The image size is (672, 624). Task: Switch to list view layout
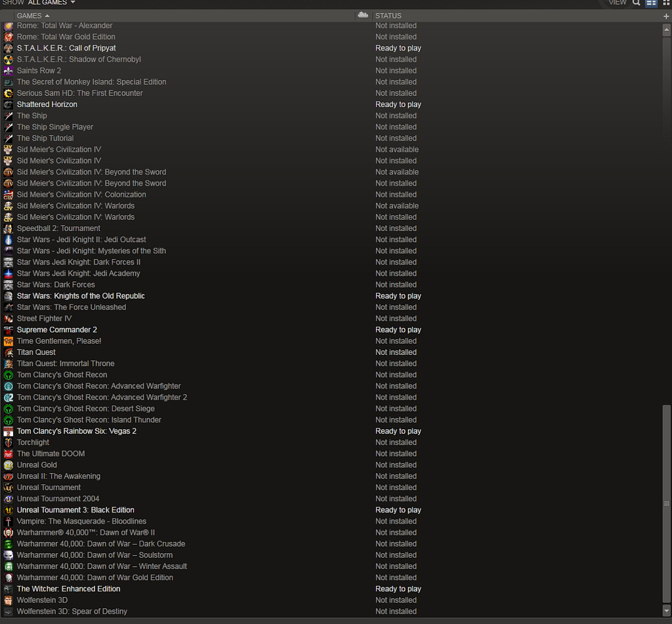coord(652,3)
